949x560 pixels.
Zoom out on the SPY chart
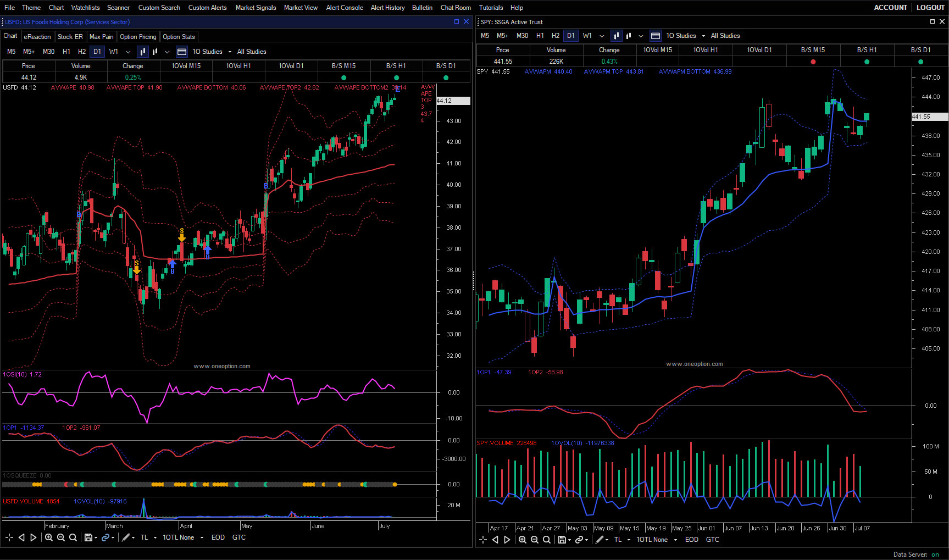point(534,540)
